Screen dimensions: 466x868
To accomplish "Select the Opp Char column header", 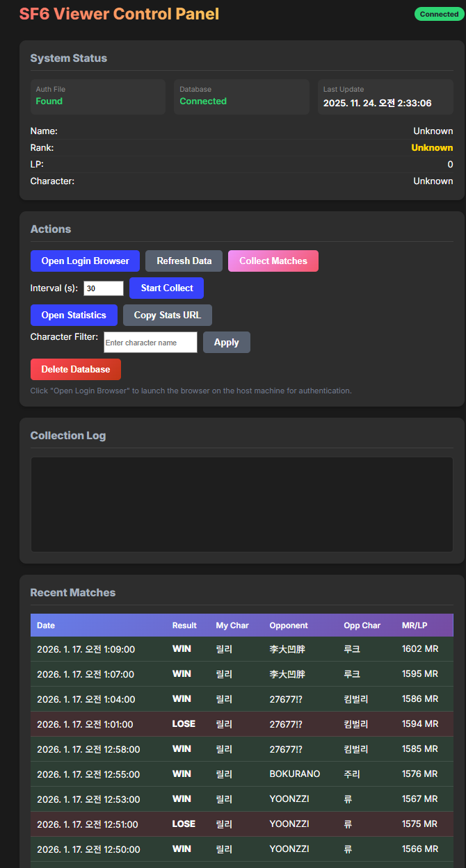I will pos(362,625).
